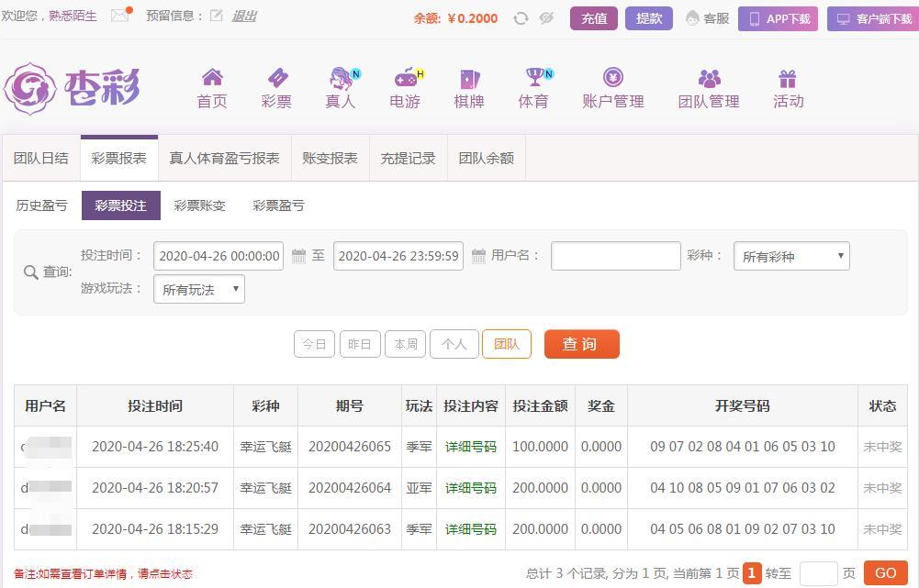The image size is (919, 588).
Task: Open the start time calendar picker
Action: [x=298, y=256]
